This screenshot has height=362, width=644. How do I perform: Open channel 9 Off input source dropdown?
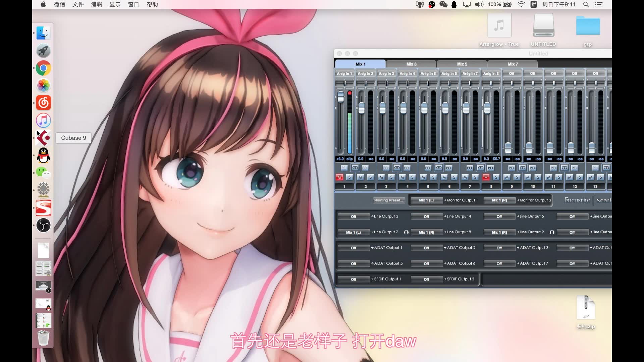pos(512,73)
